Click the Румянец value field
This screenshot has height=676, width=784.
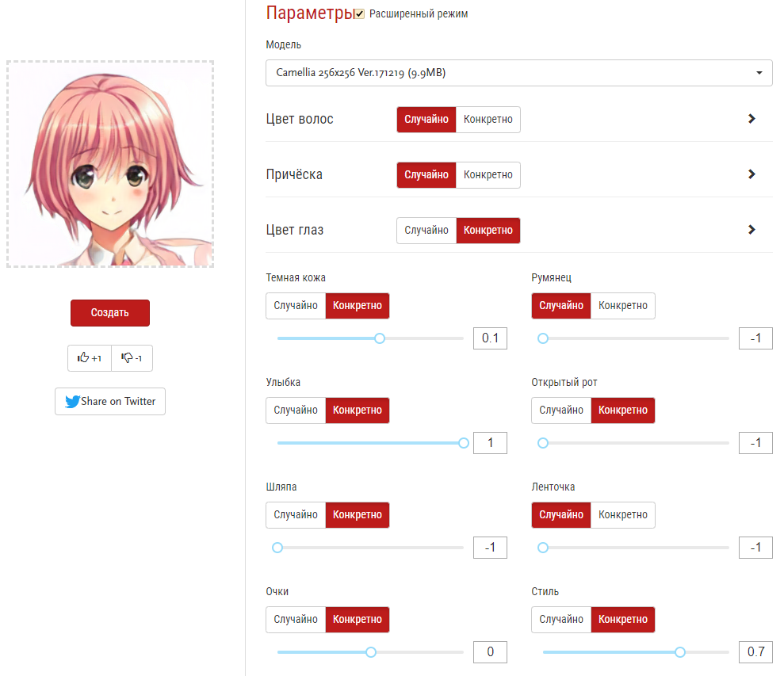(756, 338)
